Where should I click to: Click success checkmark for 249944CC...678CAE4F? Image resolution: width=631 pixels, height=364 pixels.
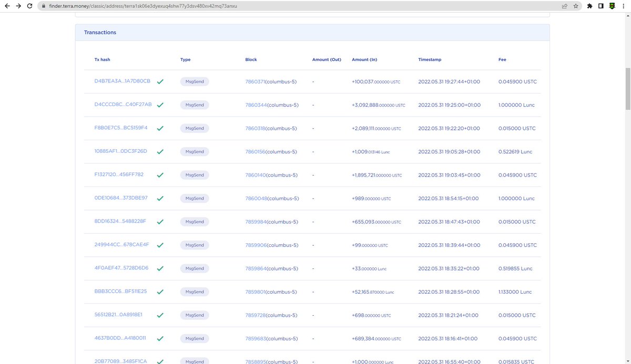[160, 245]
